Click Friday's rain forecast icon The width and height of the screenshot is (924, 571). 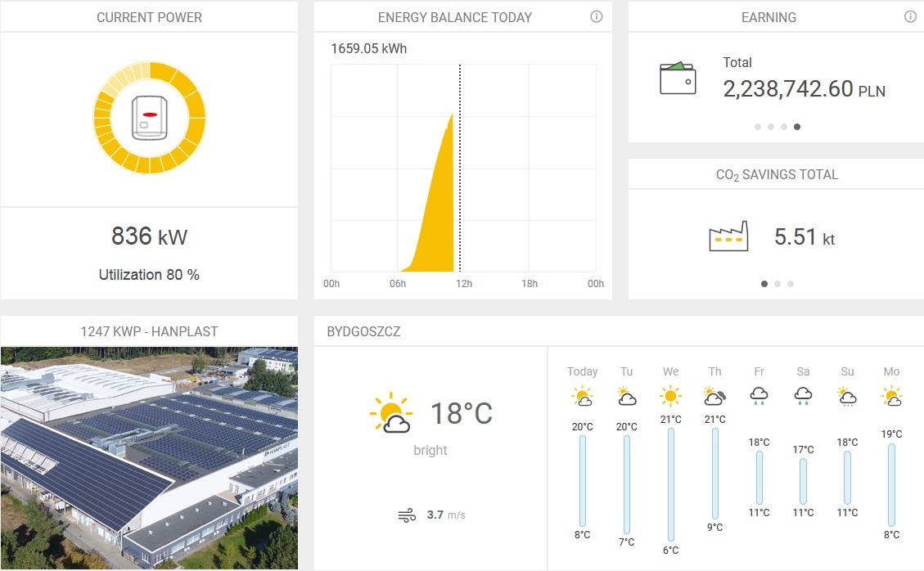click(x=759, y=398)
